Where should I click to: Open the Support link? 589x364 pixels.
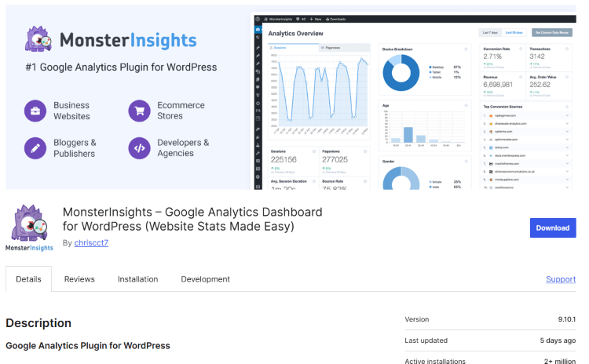pos(561,279)
